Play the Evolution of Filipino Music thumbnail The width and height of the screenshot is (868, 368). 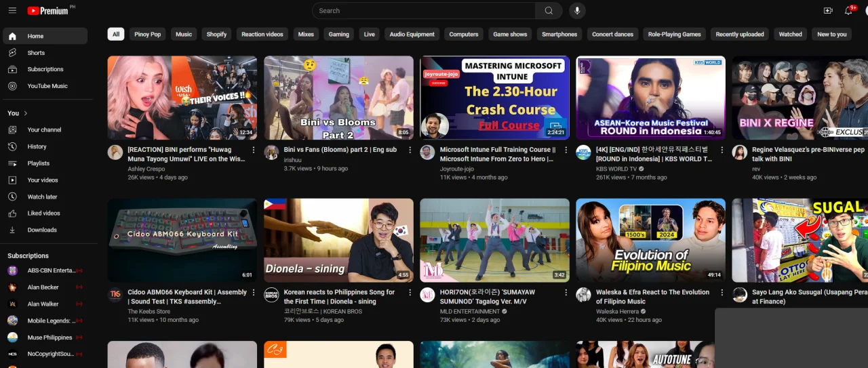[650, 240]
